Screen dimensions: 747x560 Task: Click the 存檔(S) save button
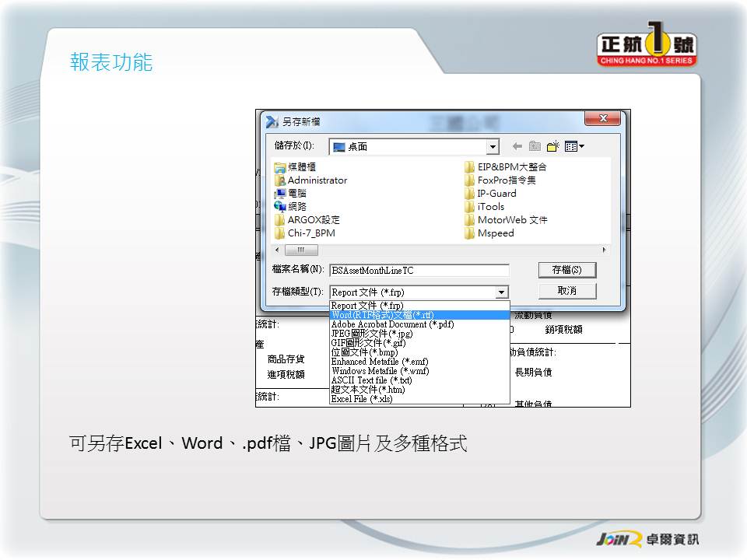(566, 270)
